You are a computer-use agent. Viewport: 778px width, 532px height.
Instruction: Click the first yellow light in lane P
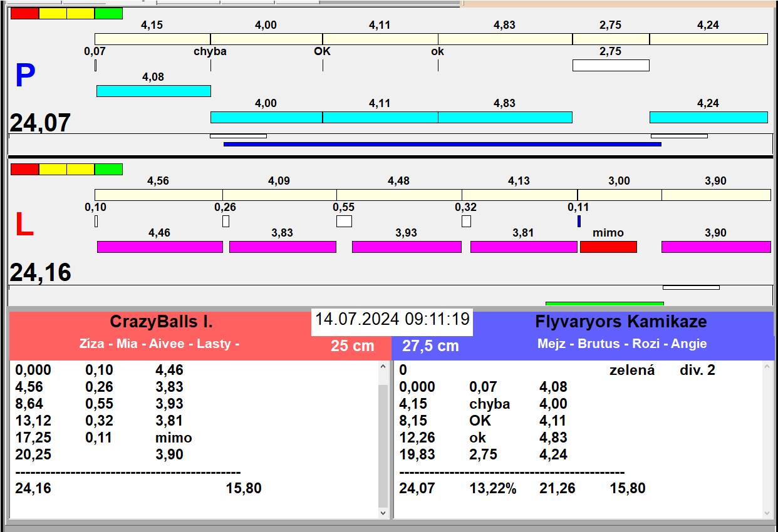point(53,13)
